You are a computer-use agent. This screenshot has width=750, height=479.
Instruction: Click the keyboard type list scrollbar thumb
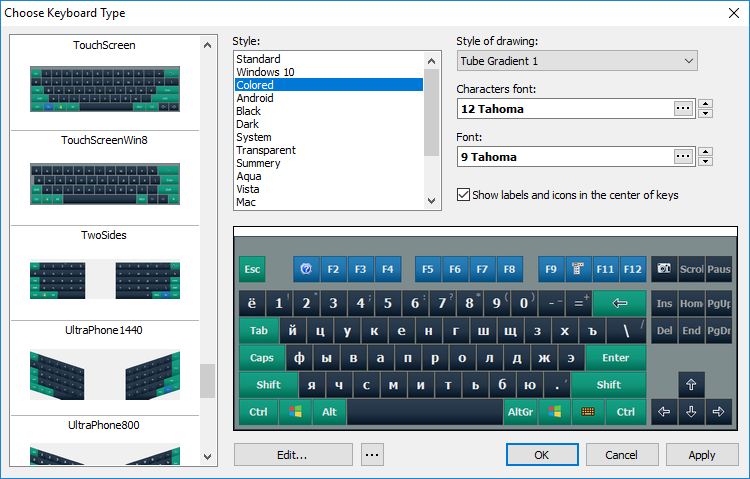[x=207, y=381]
